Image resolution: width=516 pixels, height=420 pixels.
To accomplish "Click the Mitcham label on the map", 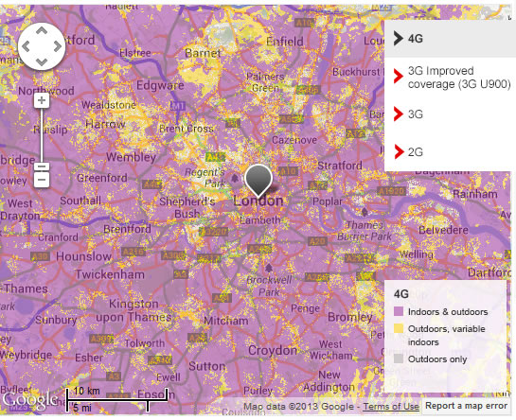I will tap(226, 321).
